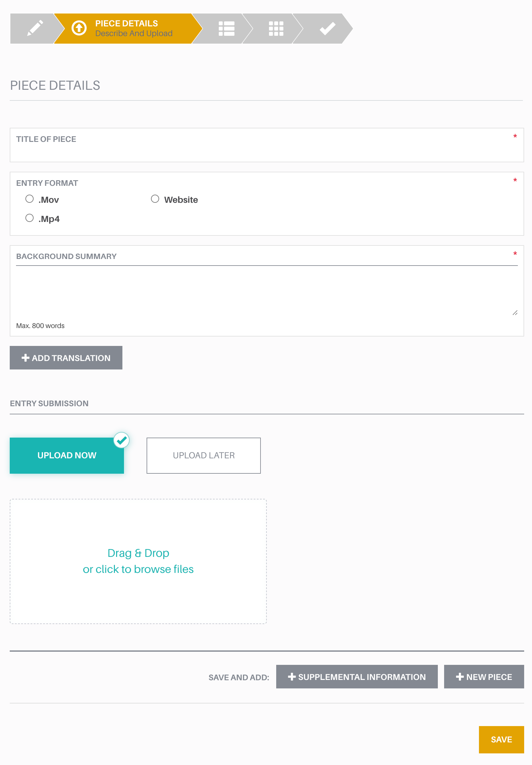Click the Save button

tap(501, 739)
